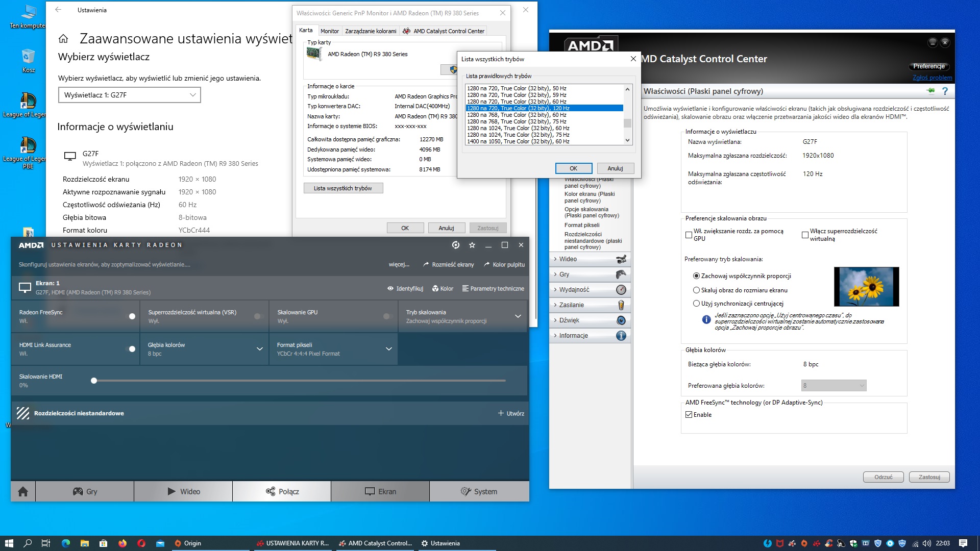Open the Ekran tab in Radeon Settings
Image resolution: width=980 pixels, height=551 pixels.
click(x=380, y=491)
